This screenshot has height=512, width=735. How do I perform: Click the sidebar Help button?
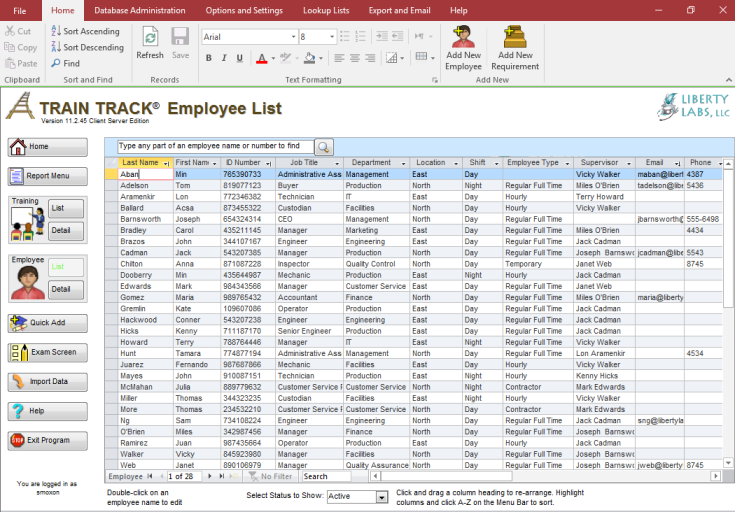[x=48, y=411]
